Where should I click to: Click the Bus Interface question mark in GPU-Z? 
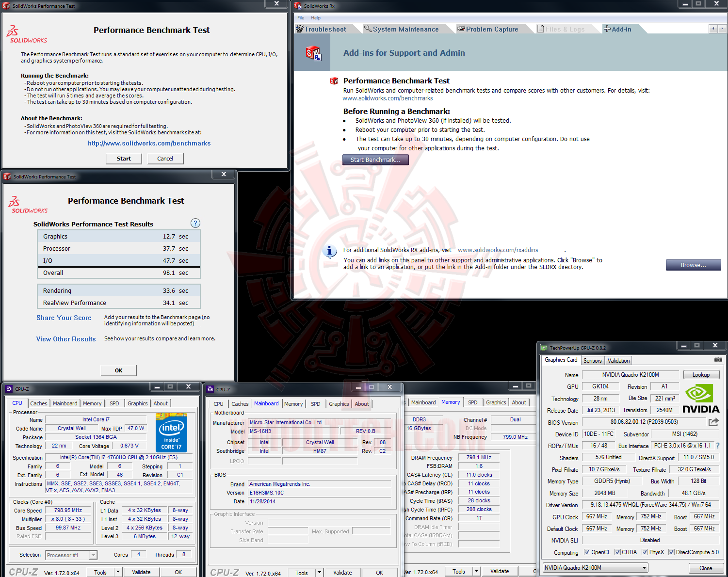click(718, 446)
